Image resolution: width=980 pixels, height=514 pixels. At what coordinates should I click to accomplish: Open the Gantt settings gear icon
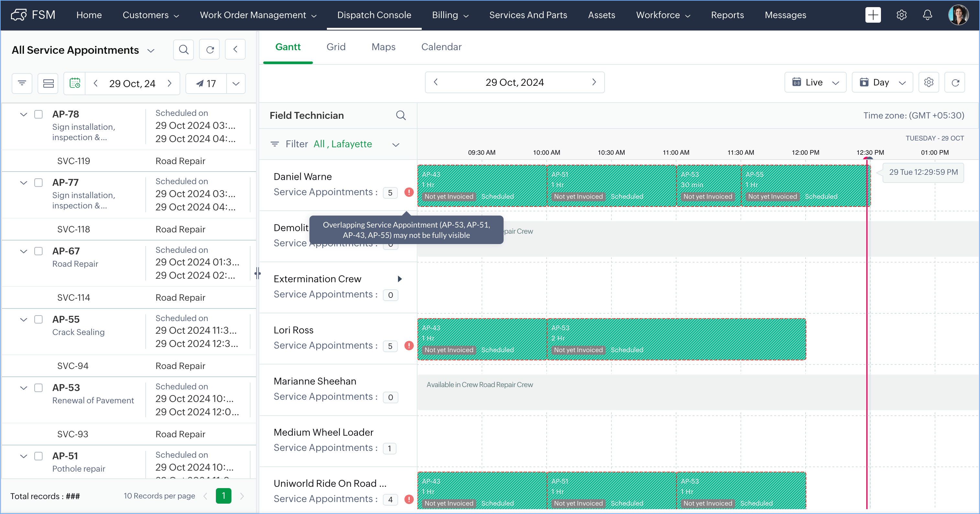929,82
